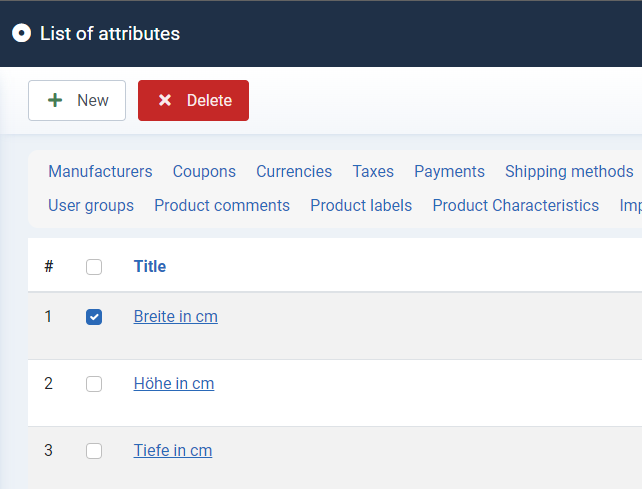Uncheck the Breite in cm checkbox

94,317
